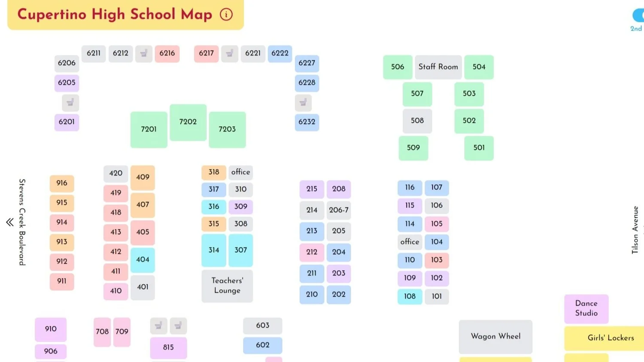Screen dimensions: 644x362
Task: Select the restroom icon between 6212 and 6216
Action: coord(143,53)
